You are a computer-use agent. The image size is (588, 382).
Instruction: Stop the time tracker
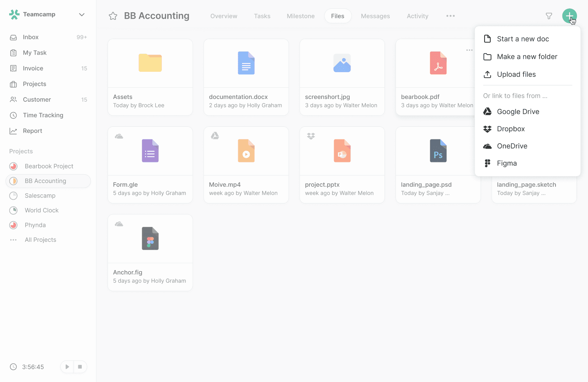[80, 367]
